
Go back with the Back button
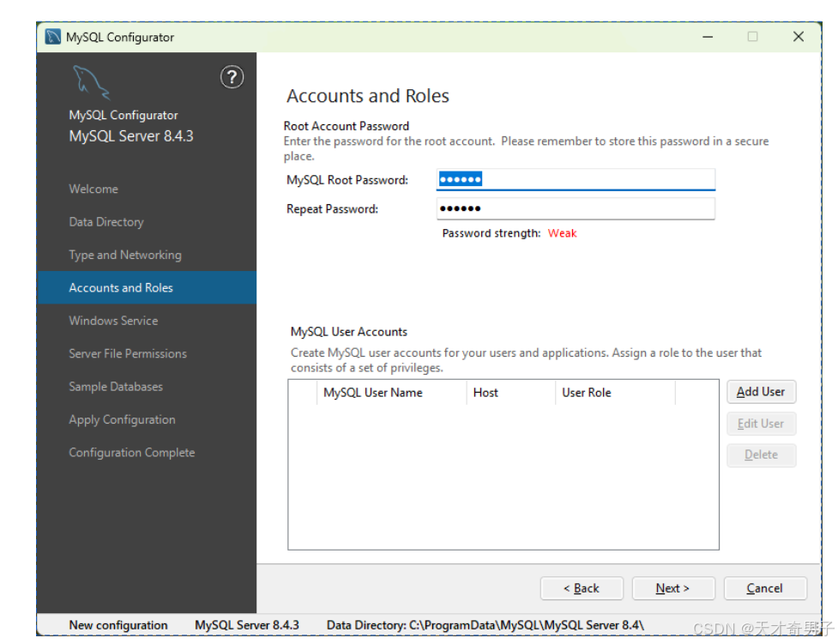pyautogui.click(x=582, y=588)
